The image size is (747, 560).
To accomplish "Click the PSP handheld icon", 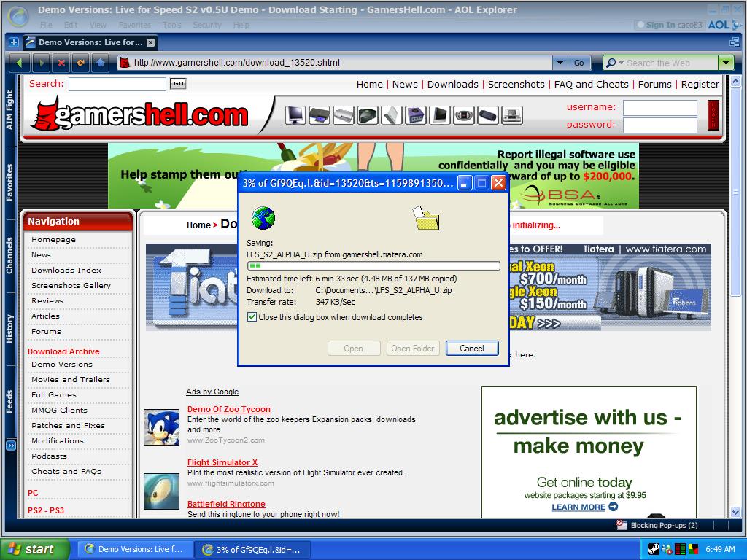I will (x=488, y=115).
